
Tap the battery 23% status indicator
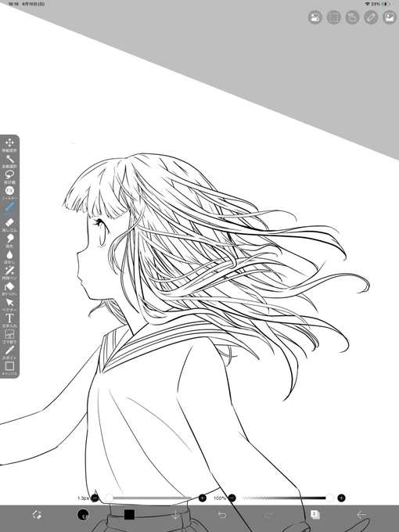[378, 4]
